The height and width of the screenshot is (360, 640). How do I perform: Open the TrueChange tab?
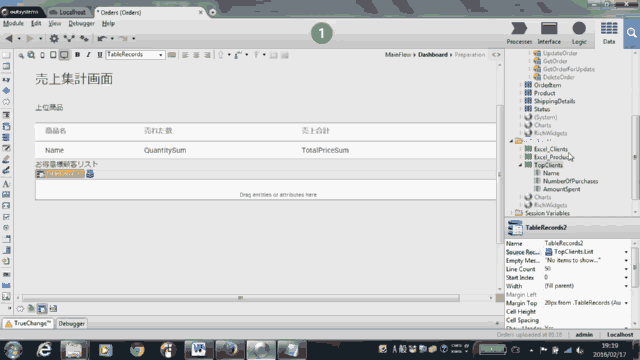point(28,324)
